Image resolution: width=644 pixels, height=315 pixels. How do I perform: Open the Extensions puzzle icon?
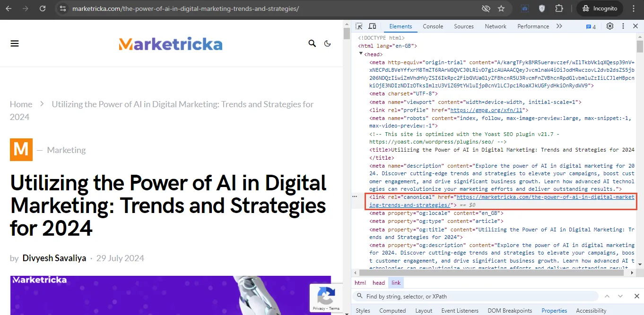pos(559,9)
